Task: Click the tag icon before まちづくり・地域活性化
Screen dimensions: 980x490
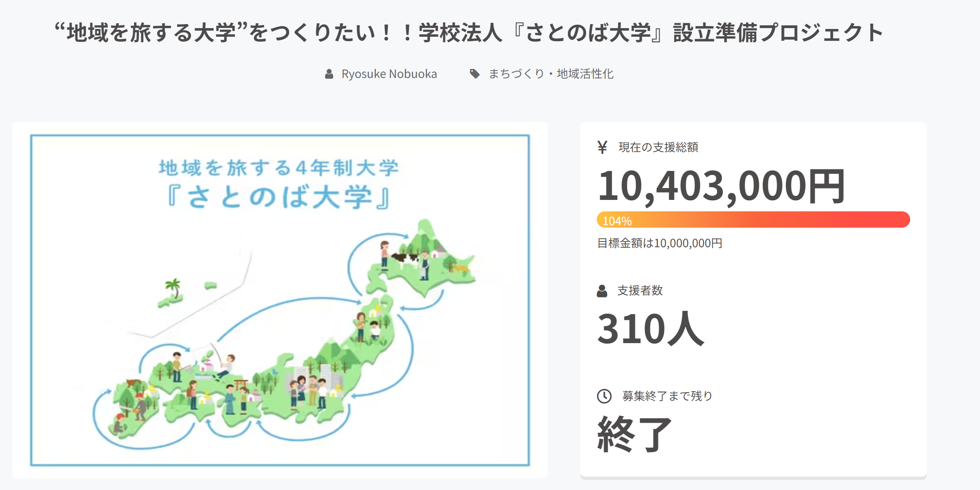Action: [x=474, y=74]
